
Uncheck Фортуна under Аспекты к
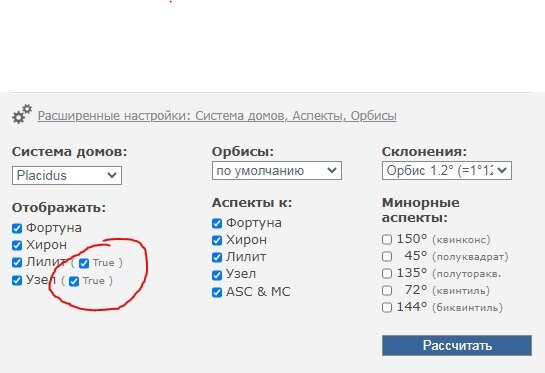click(217, 223)
